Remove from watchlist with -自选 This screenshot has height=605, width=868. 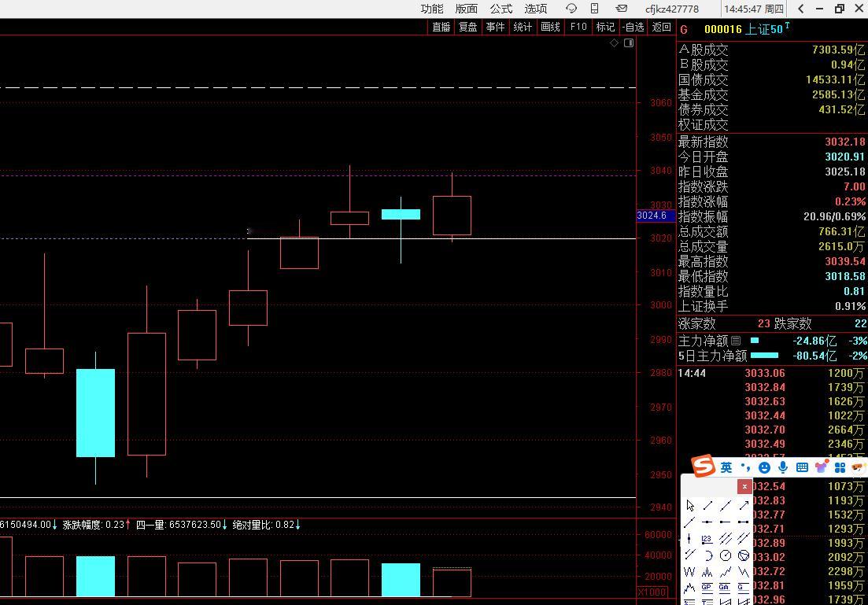click(x=633, y=27)
